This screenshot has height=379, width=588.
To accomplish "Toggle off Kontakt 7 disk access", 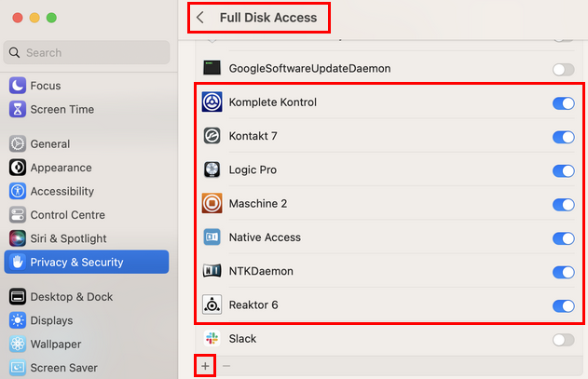I will (563, 137).
